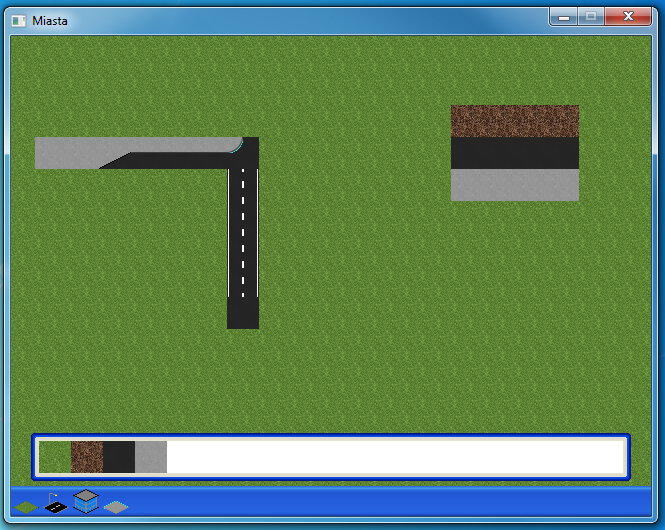Pick the grass texture swatch in palette
The image size is (665, 530).
point(55,457)
